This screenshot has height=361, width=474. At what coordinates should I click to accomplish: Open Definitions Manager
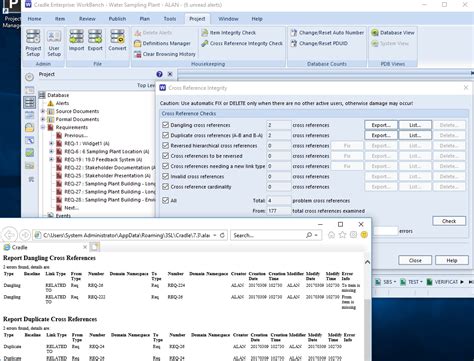click(x=162, y=43)
